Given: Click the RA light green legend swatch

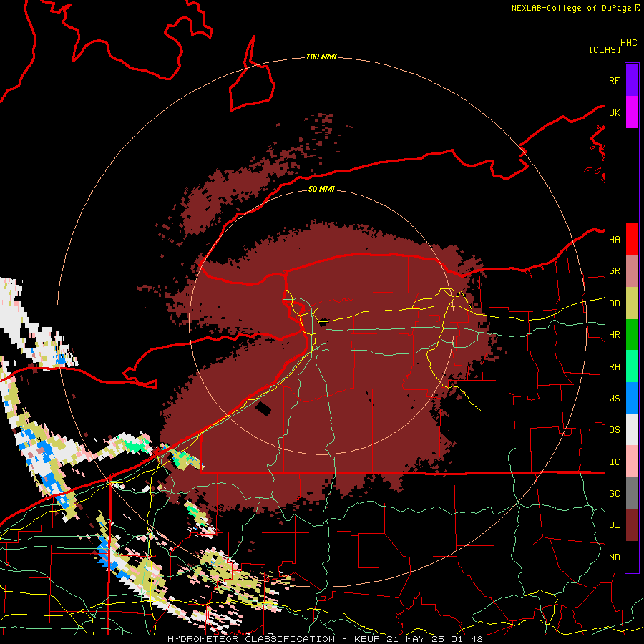Looking at the screenshot, I should tap(632, 366).
